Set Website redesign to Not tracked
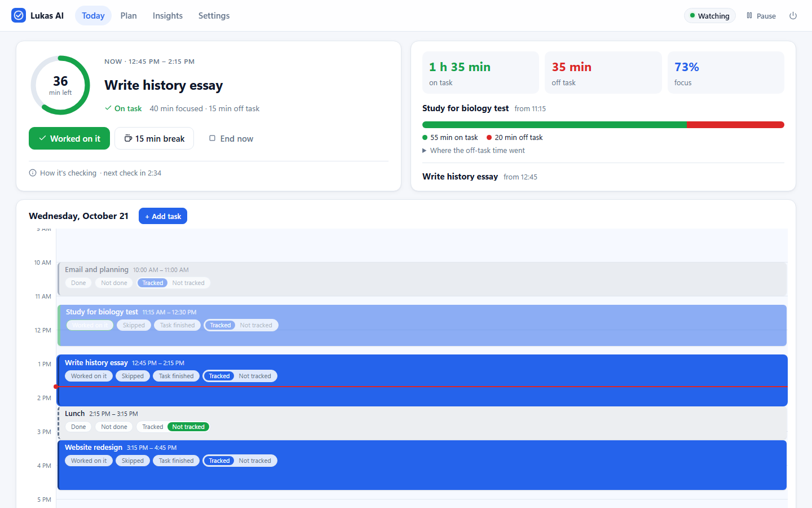The height and width of the screenshot is (508, 812). tap(255, 461)
